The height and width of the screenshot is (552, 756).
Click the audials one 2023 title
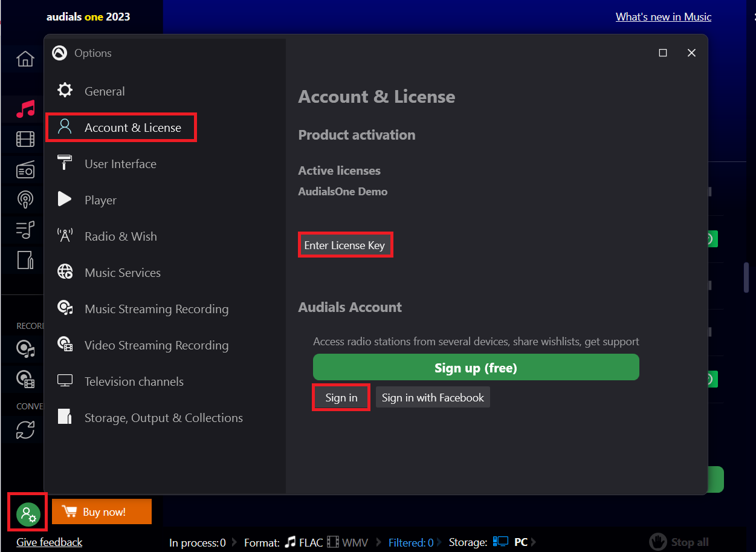coord(88,17)
